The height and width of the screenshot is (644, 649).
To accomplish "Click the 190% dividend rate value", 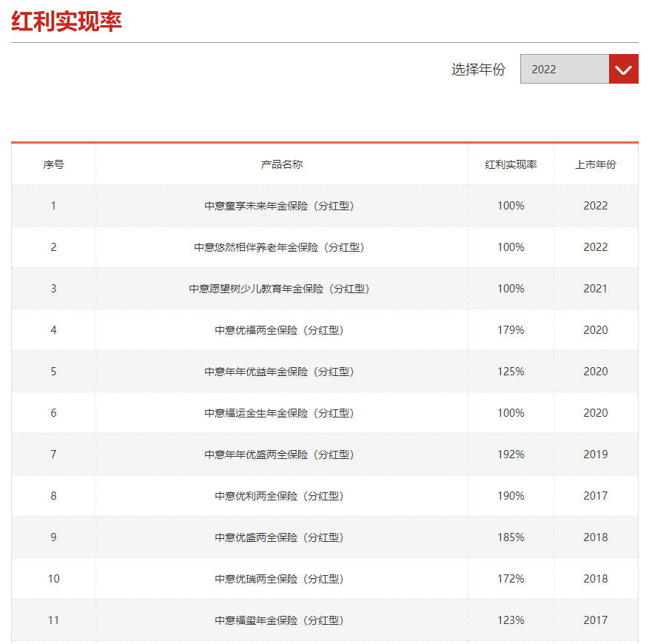I will coord(511,496).
